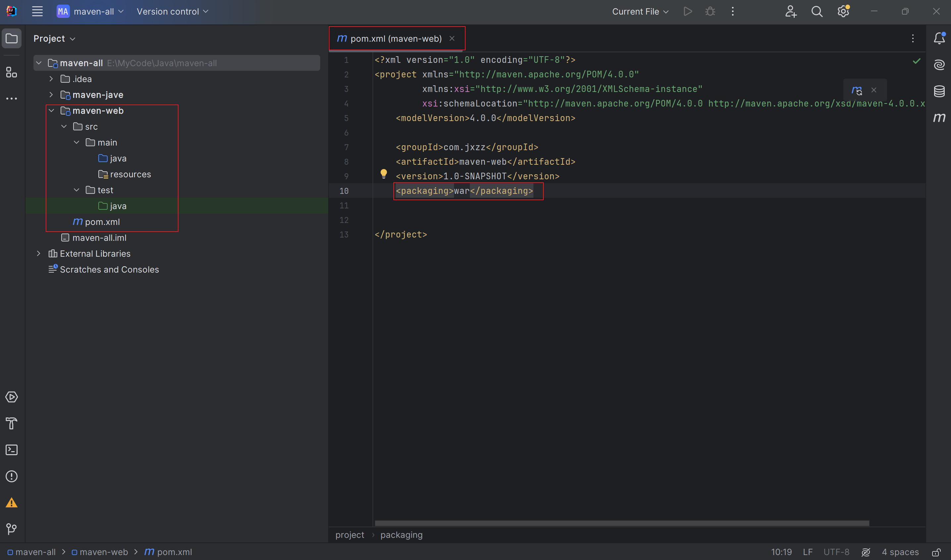Collapse the maven-web folder in Project tree
This screenshot has width=951, height=560.
pyautogui.click(x=52, y=110)
